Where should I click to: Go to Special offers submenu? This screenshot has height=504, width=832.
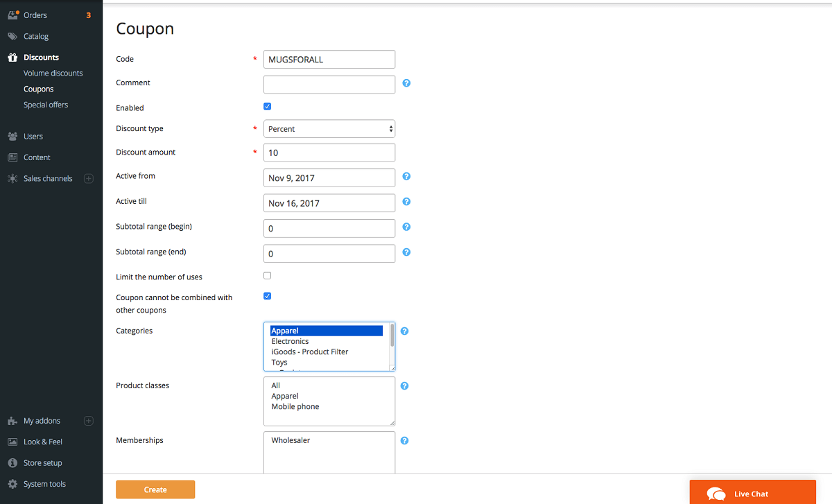click(46, 105)
